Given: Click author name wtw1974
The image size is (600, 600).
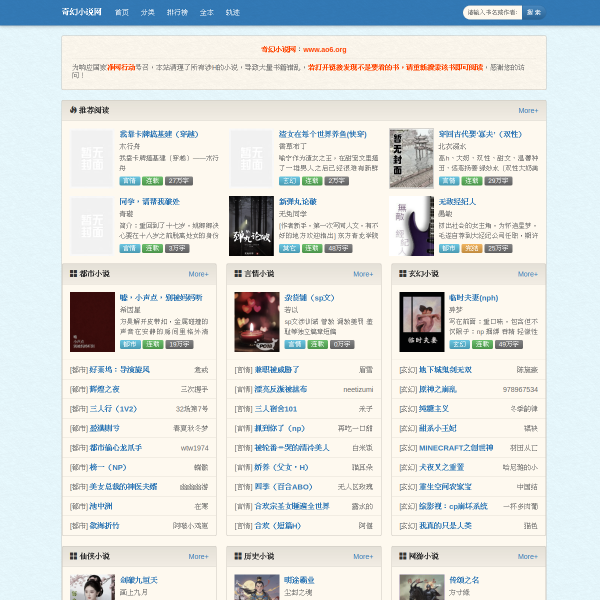Looking at the screenshot, I should pos(194,448).
